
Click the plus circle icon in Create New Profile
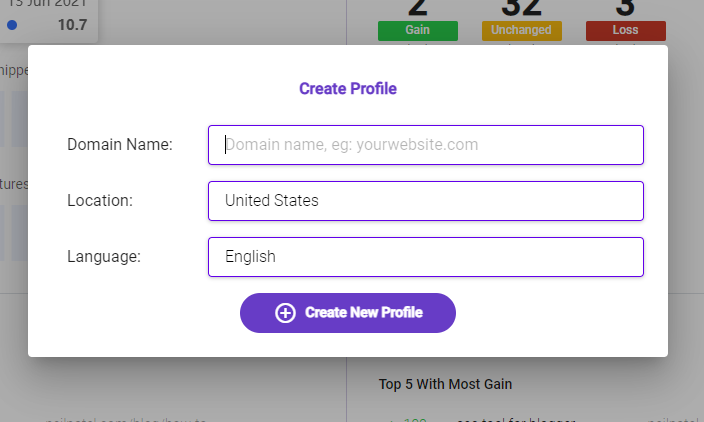click(285, 313)
